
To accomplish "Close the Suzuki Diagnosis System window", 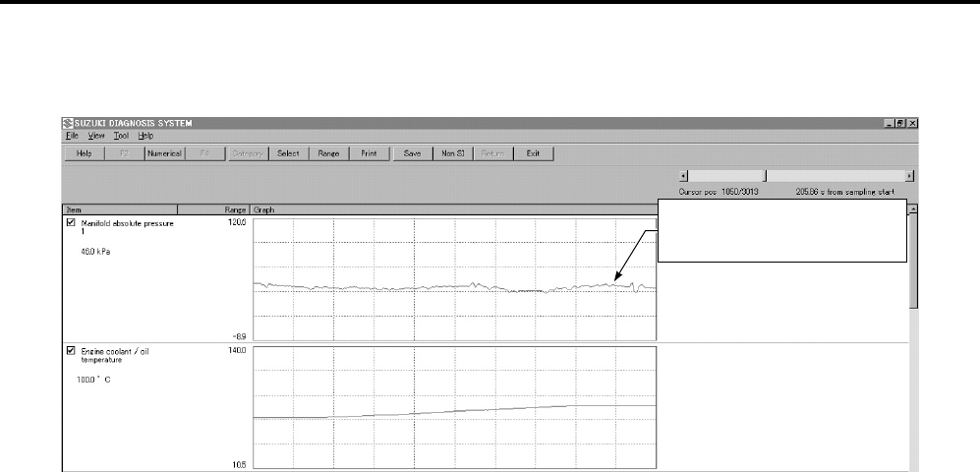I will click(x=912, y=123).
